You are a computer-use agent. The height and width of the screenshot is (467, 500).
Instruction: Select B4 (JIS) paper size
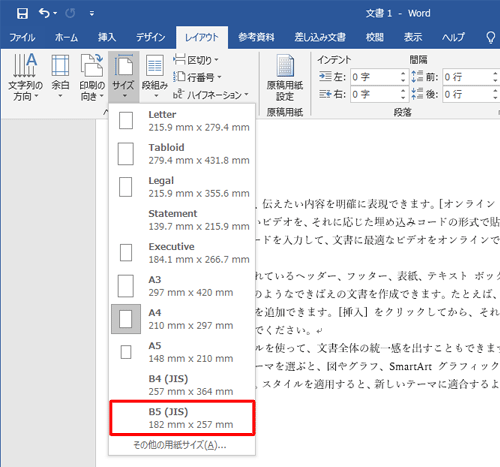pos(182,385)
